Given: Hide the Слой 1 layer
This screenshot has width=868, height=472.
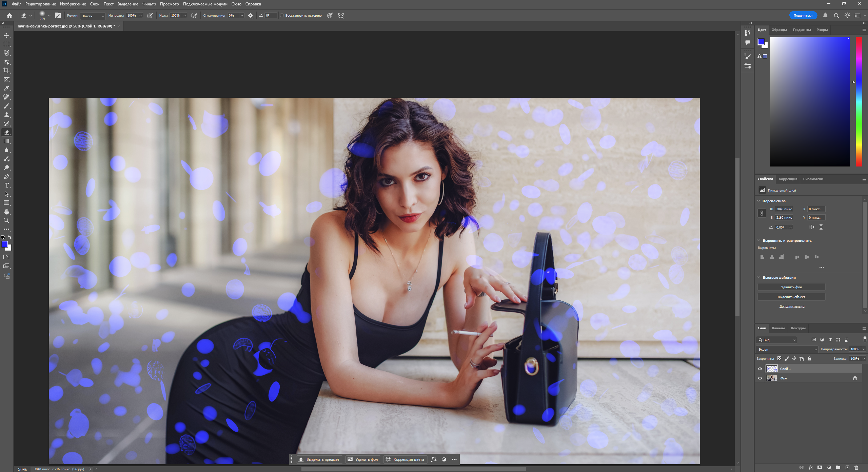Looking at the screenshot, I should tap(760, 369).
